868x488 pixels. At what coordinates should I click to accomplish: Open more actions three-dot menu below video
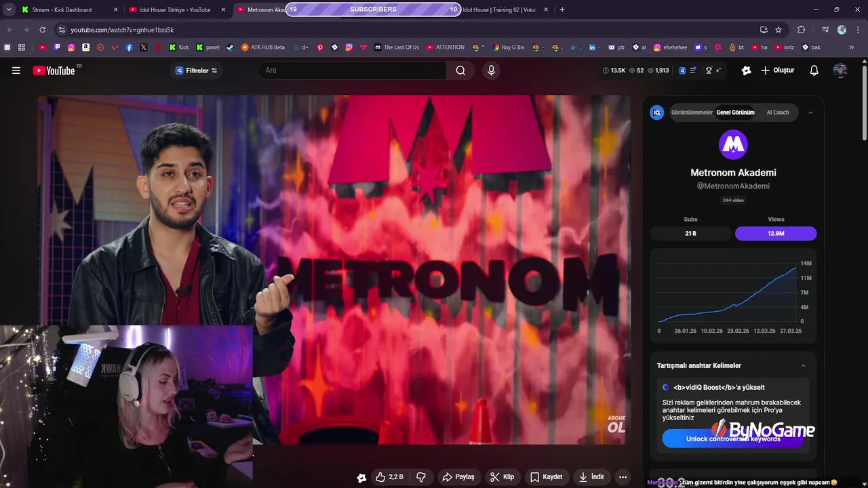[623, 477]
